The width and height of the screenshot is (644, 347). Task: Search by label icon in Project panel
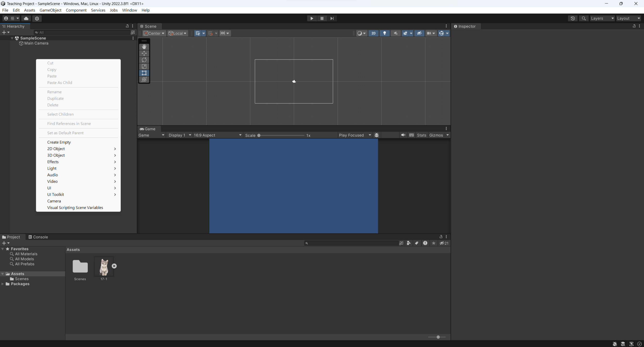point(417,243)
